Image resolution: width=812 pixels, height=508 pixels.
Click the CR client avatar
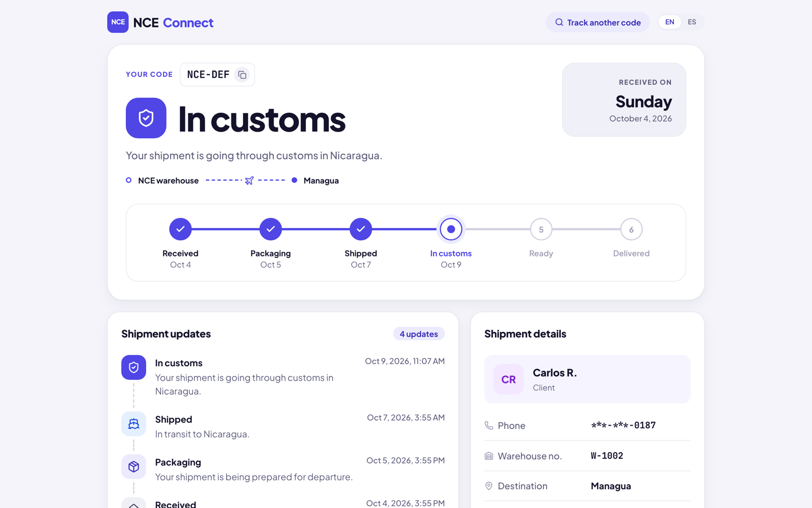[509, 379]
